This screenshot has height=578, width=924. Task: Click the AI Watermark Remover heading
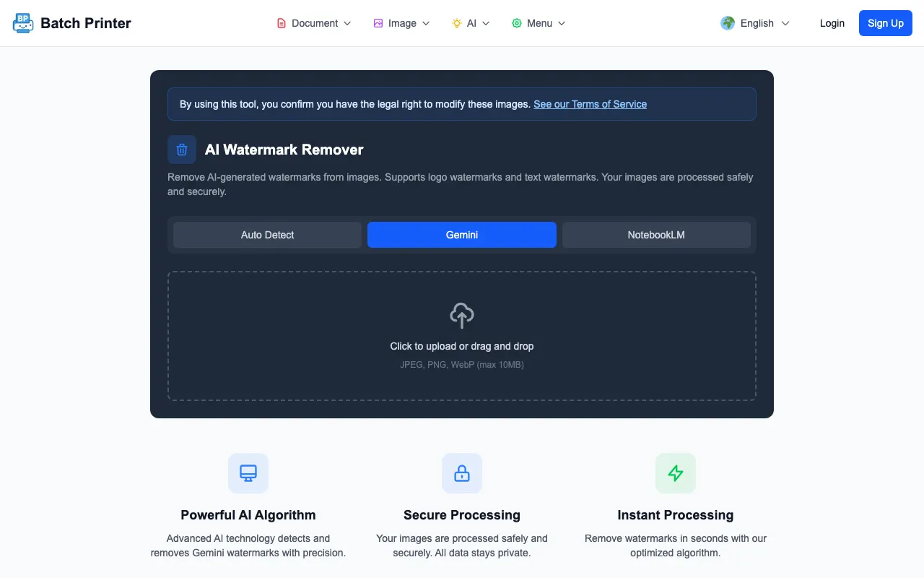pyautogui.click(x=284, y=150)
